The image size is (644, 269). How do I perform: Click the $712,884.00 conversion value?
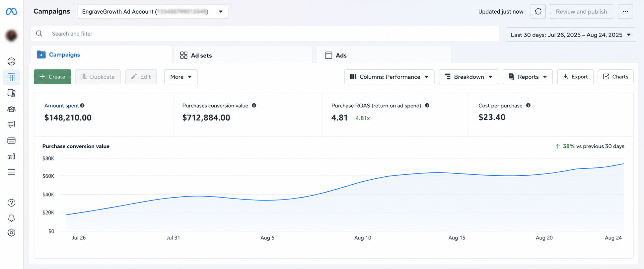[x=206, y=118]
